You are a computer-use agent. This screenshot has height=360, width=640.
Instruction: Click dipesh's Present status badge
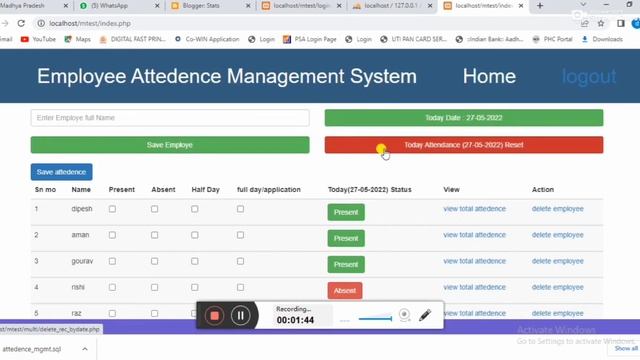(346, 212)
